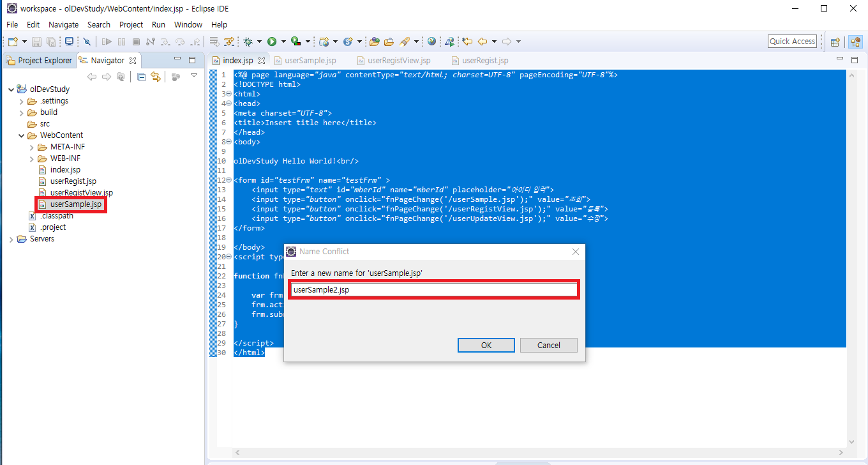Toggle the Skip All Breakpoints icon

point(87,42)
